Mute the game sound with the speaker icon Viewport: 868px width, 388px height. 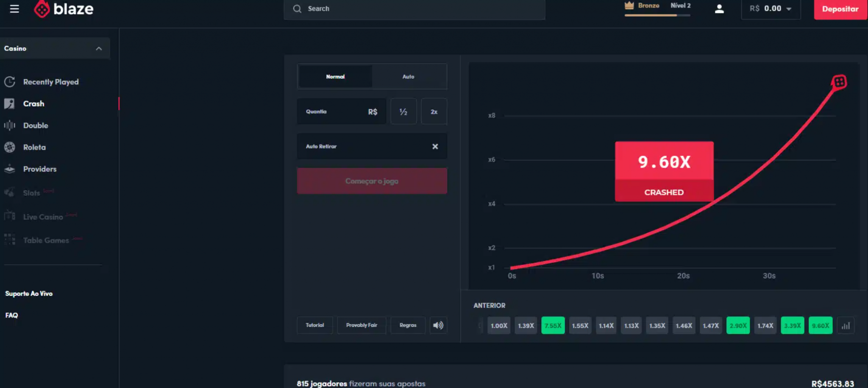[x=438, y=325]
